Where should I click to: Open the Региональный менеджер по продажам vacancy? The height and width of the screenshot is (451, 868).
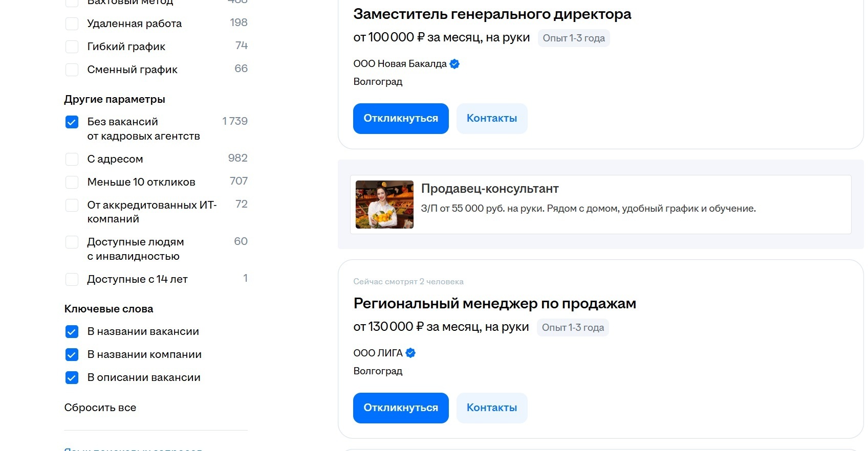494,303
